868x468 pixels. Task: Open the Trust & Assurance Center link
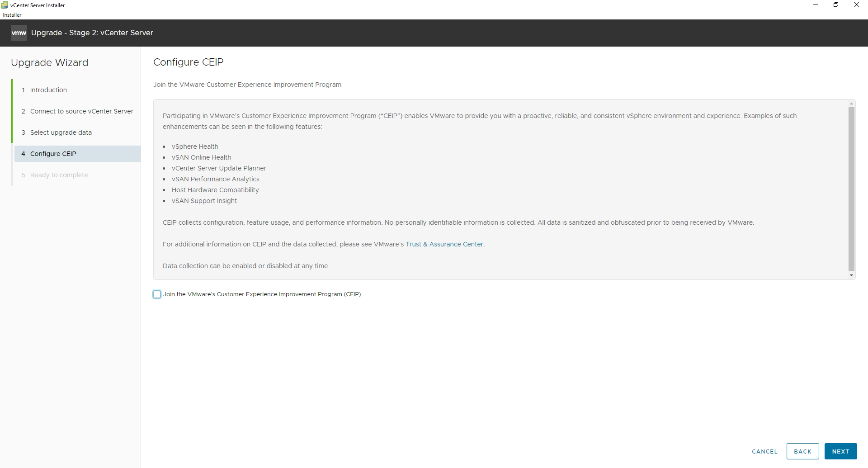[x=444, y=244]
